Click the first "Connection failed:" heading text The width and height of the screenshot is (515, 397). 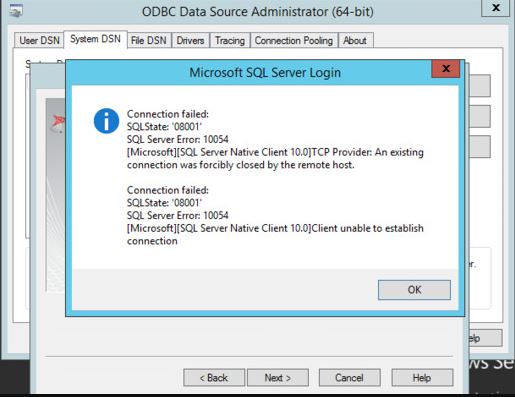(168, 114)
